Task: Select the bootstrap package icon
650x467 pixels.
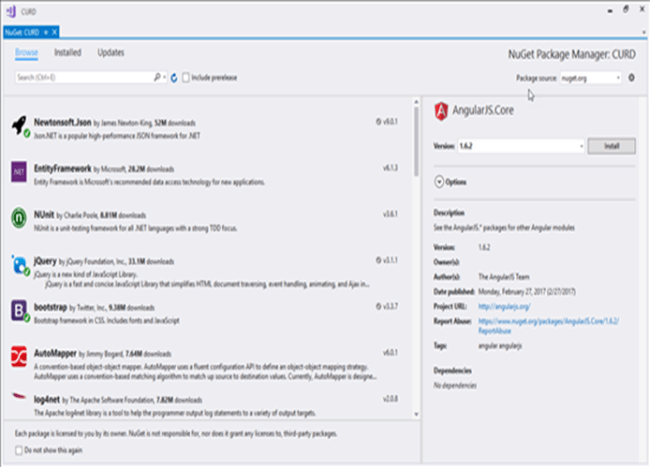Action: pyautogui.click(x=19, y=311)
